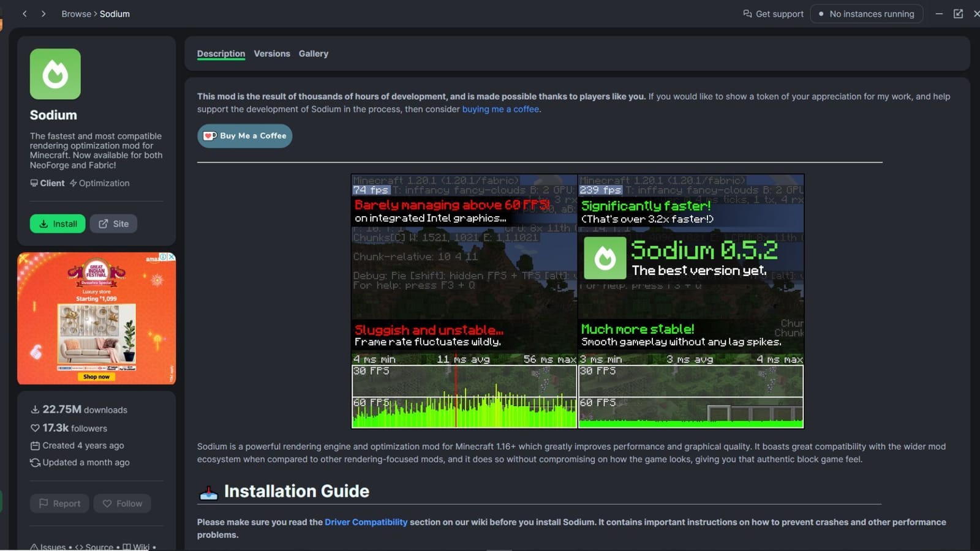Click the open-in-new-window icon near window controls
This screenshot has height=551, width=980.
click(957, 13)
